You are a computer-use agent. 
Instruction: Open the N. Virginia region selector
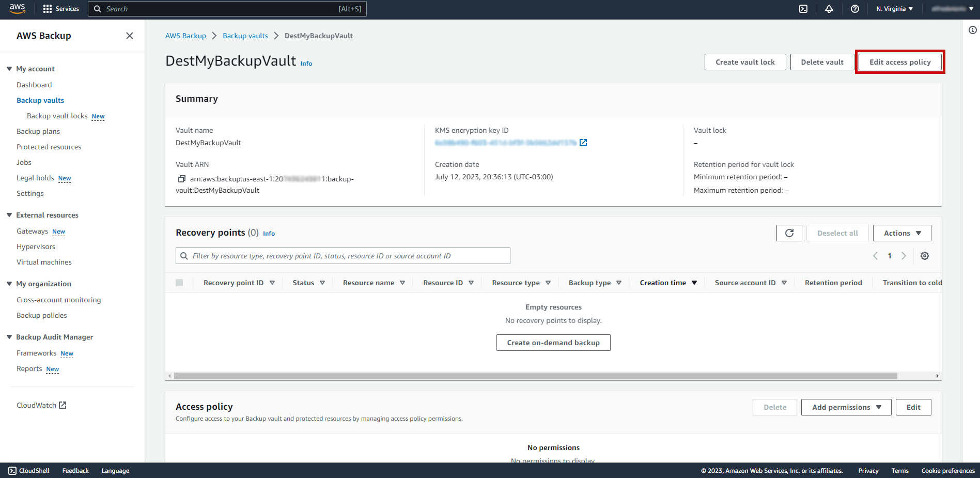(x=894, y=9)
